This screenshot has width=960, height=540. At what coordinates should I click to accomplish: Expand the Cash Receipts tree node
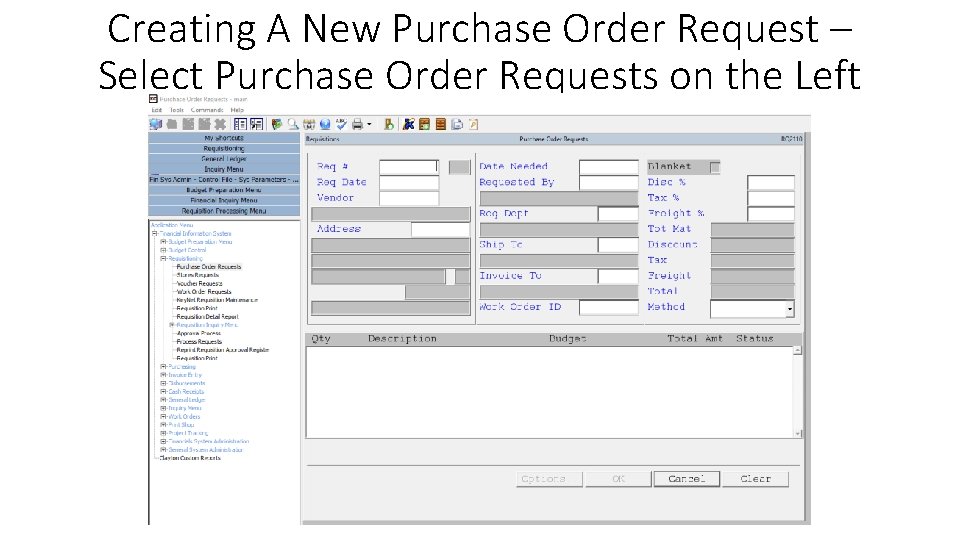pyautogui.click(x=163, y=392)
